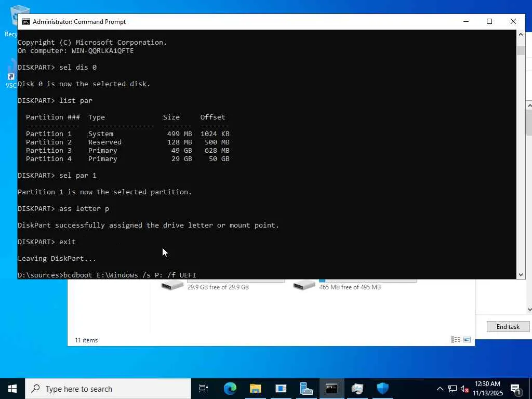
Task: Click 'Partition 3 Primary 49 GB' row
Action: (128, 150)
